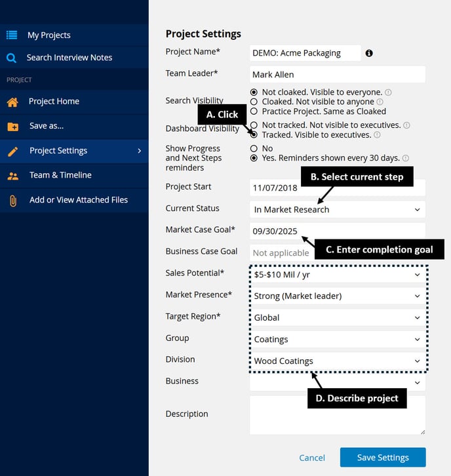Image resolution: width=451 pixels, height=476 pixels.
Task: Navigate to Project Home
Action: click(x=74, y=102)
